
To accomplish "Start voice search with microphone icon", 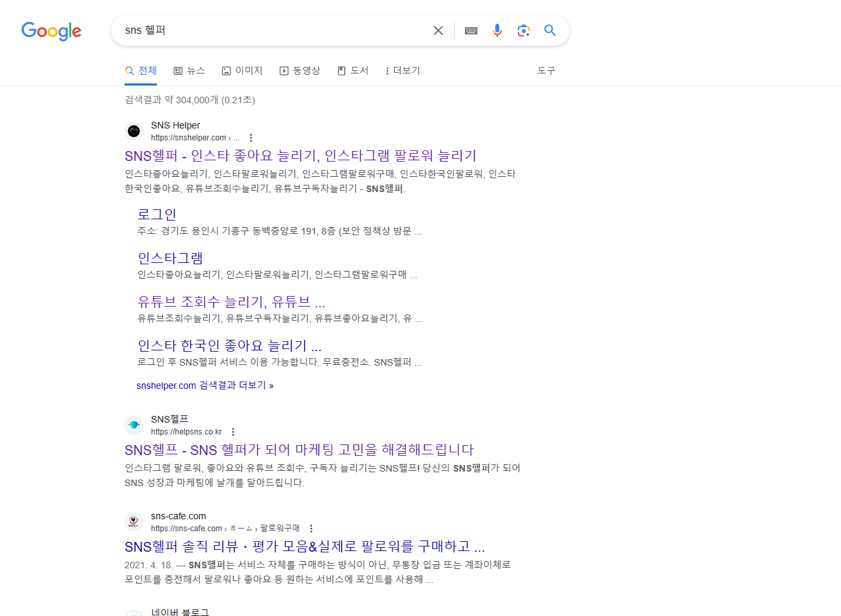I will click(x=497, y=30).
